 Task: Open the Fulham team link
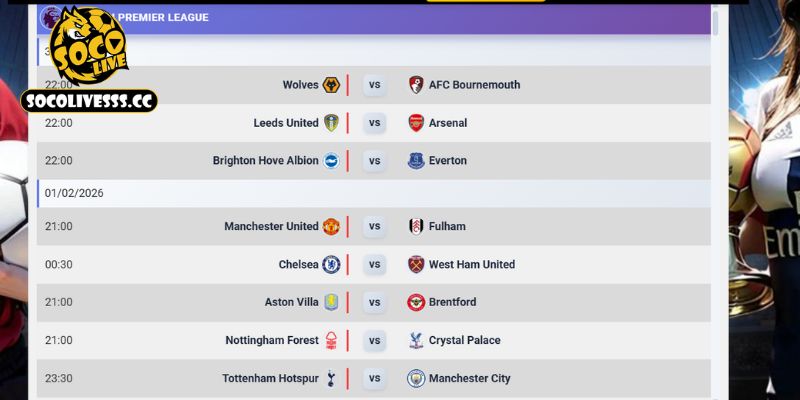coord(447,227)
